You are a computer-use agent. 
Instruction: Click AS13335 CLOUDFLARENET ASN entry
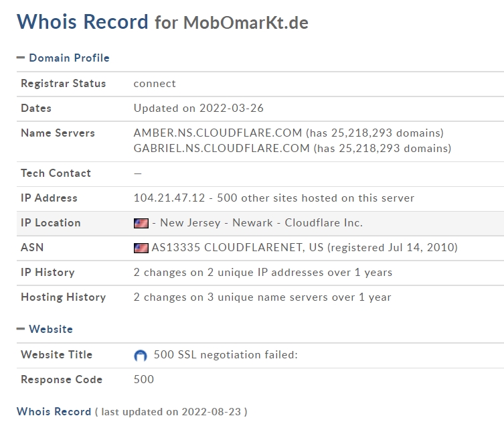[237, 247]
